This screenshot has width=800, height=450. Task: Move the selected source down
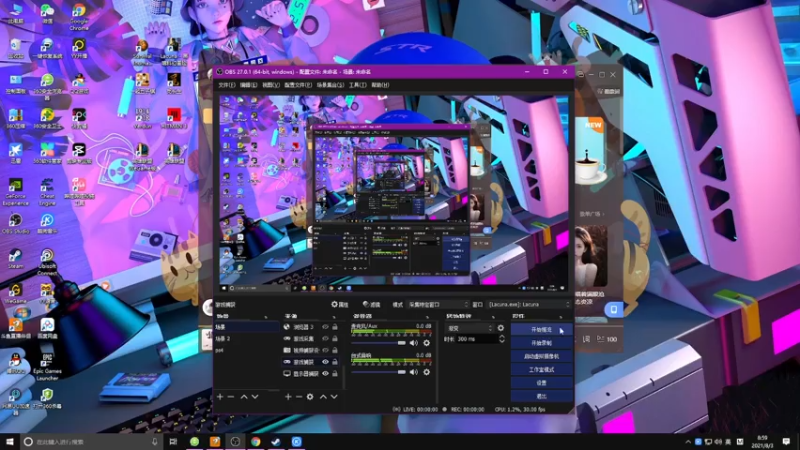[334, 396]
